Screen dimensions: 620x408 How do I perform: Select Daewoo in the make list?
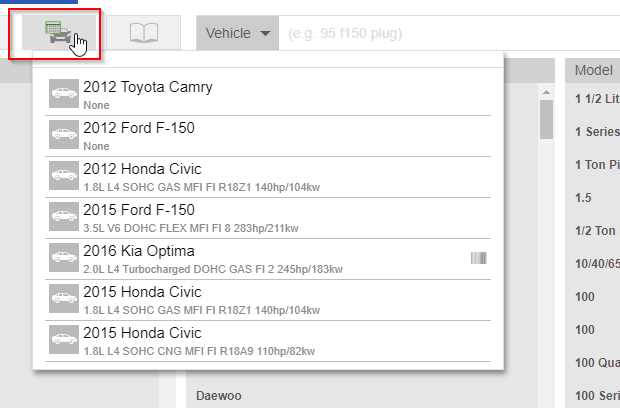[x=221, y=395]
